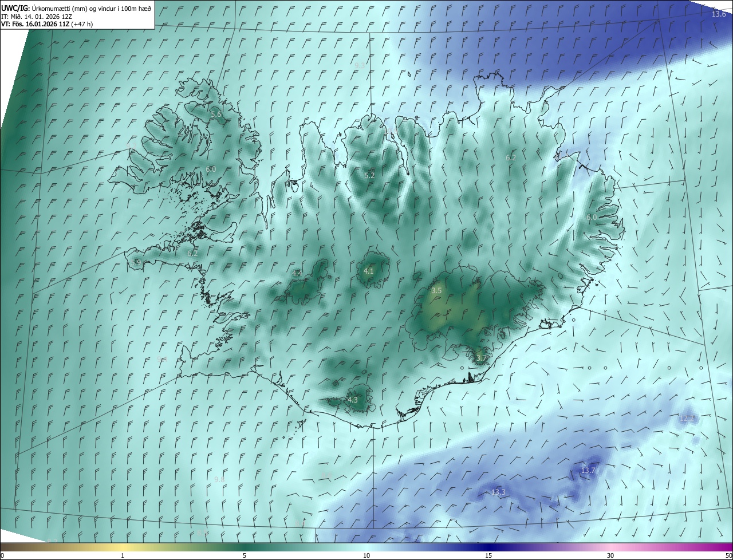733x560 pixels.
Task: Click the 13.7 value label
Action: [x=588, y=471]
